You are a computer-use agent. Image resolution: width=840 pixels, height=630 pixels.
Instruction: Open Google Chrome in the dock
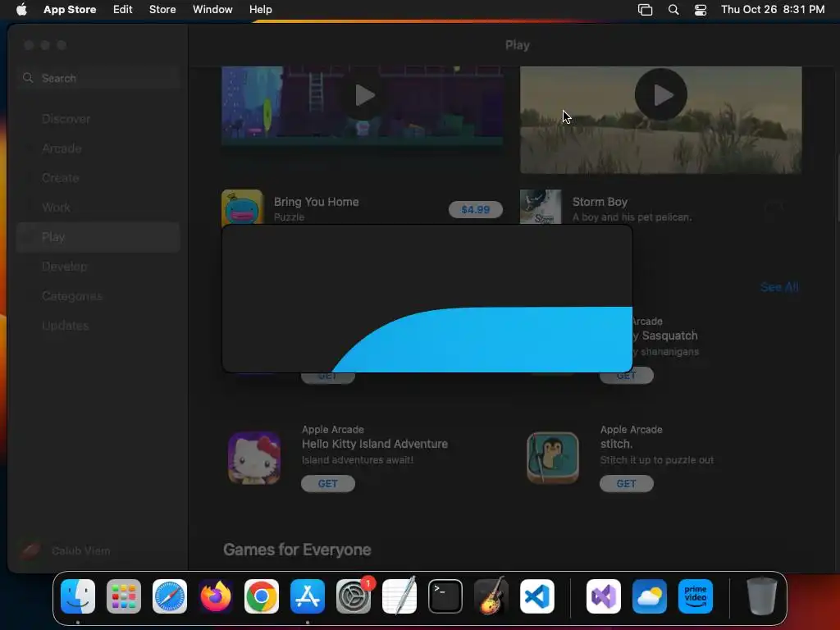(262, 596)
